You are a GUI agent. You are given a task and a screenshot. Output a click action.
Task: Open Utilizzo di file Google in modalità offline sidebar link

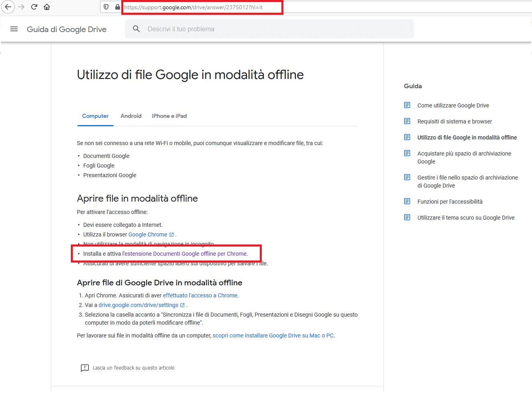point(467,137)
